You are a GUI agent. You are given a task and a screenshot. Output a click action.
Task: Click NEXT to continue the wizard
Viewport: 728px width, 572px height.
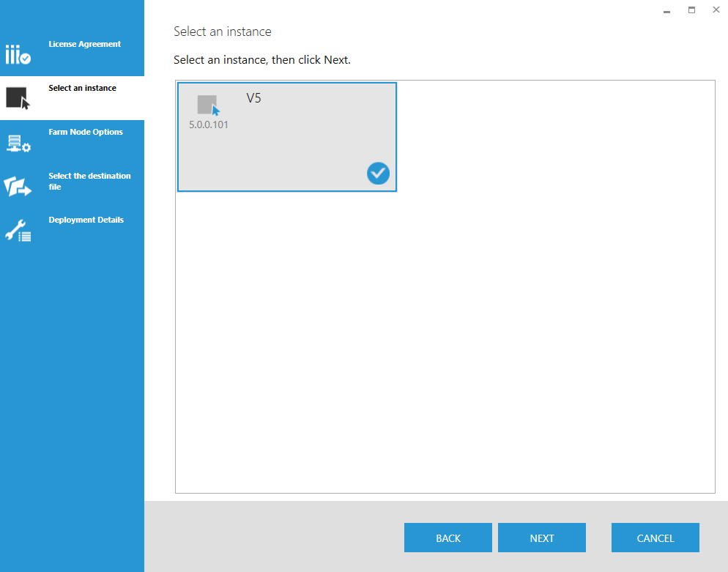[541, 538]
